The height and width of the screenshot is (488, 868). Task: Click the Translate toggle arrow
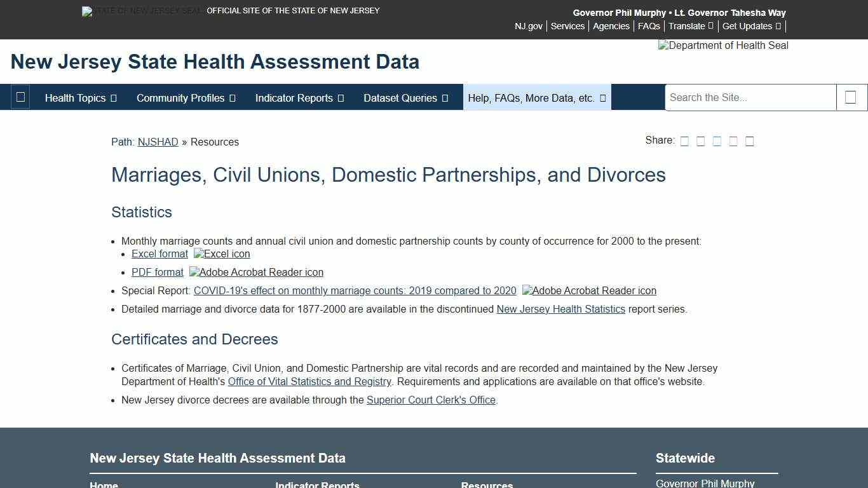coord(710,26)
